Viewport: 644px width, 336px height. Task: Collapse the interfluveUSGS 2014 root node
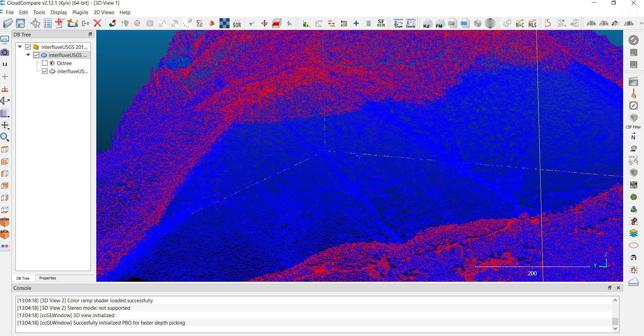(20, 47)
